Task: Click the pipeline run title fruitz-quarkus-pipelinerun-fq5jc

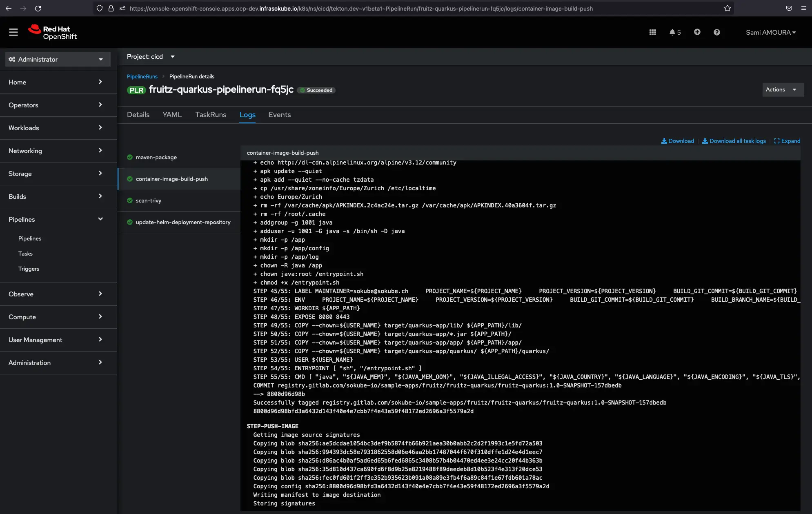Action: (x=221, y=89)
